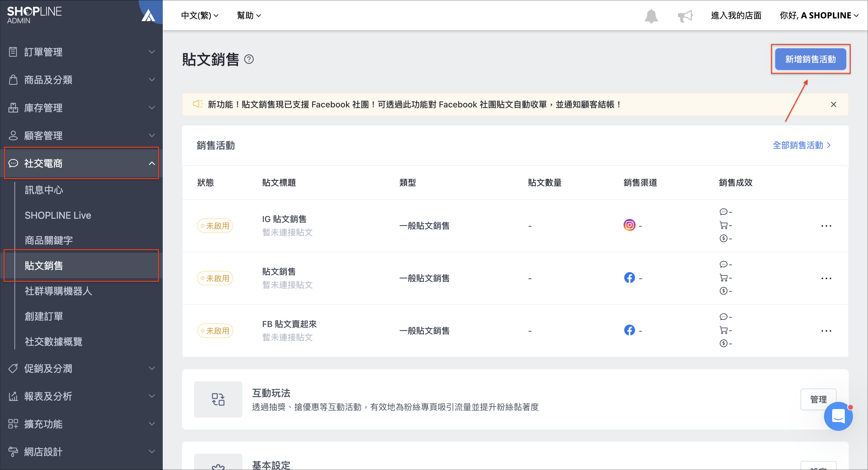The image size is (868, 470).
Task: Open the IG 貼文銷售 post title
Action: (284, 219)
